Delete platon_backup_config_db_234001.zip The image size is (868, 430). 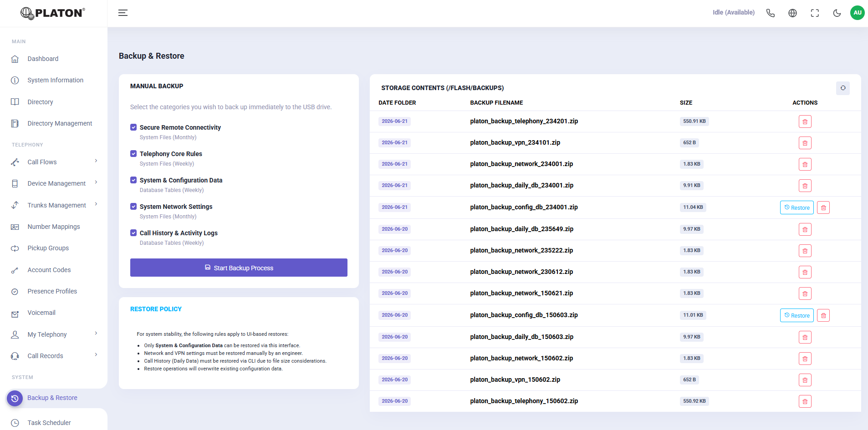(823, 207)
